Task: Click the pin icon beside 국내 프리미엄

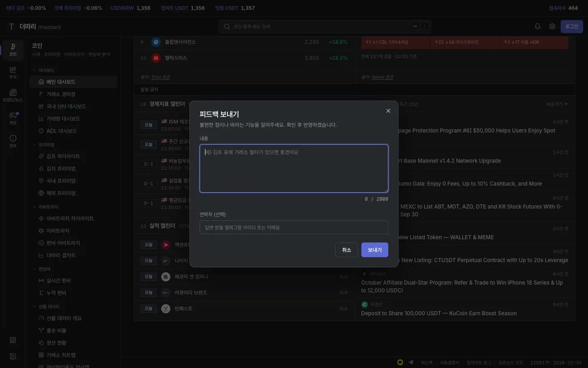Action: click(41, 181)
